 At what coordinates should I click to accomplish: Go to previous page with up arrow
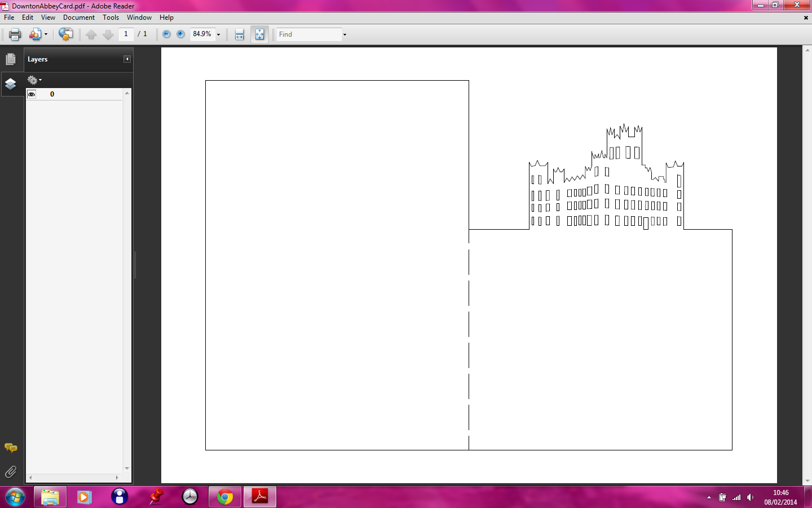pos(91,34)
